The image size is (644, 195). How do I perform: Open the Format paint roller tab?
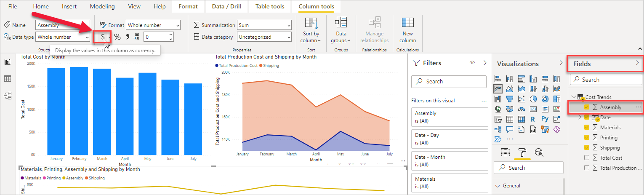point(522,152)
